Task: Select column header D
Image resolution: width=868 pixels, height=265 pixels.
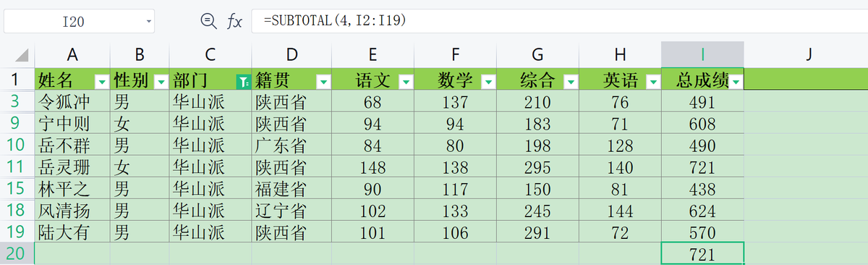Action: [292, 54]
